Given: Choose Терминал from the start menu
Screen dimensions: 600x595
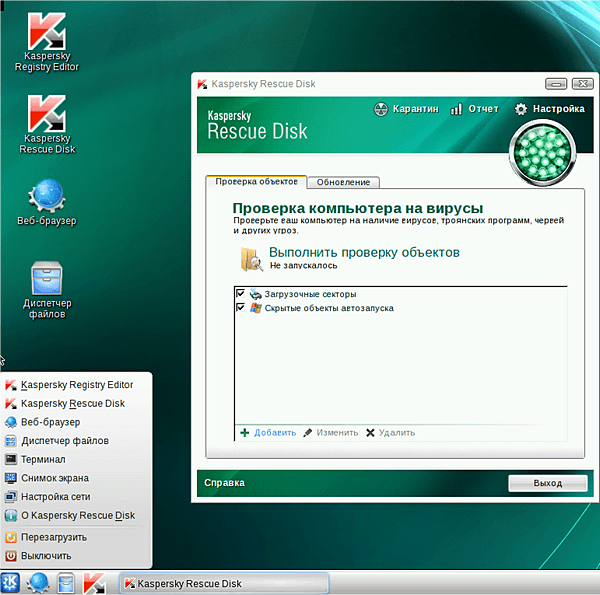Looking at the screenshot, I should (x=43, y=459).
